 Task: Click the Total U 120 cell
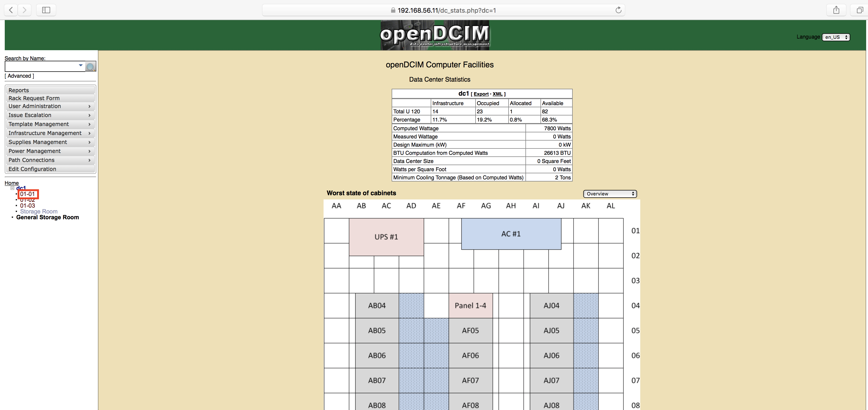411,111
